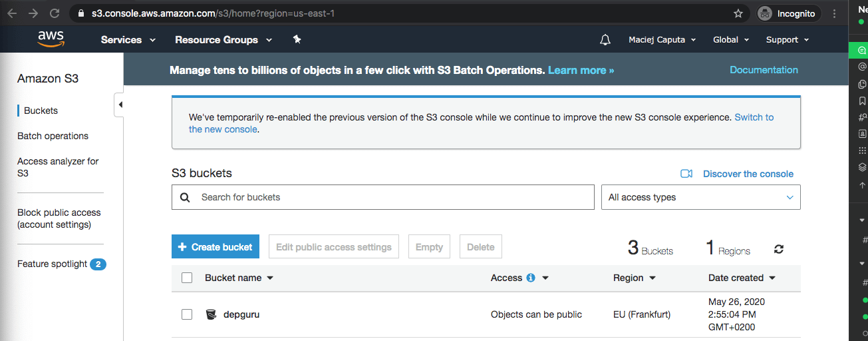Expand the Services menu

(x=128, y=40)
